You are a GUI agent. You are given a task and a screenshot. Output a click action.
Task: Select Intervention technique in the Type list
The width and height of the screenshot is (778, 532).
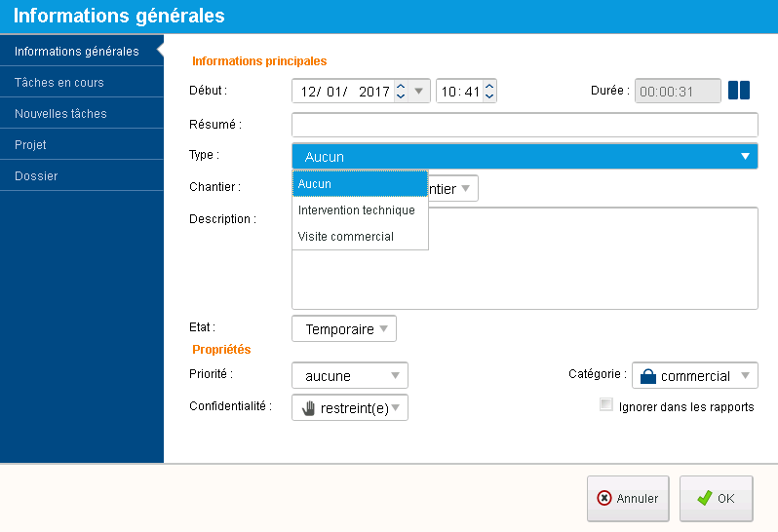tap(360, 210)
